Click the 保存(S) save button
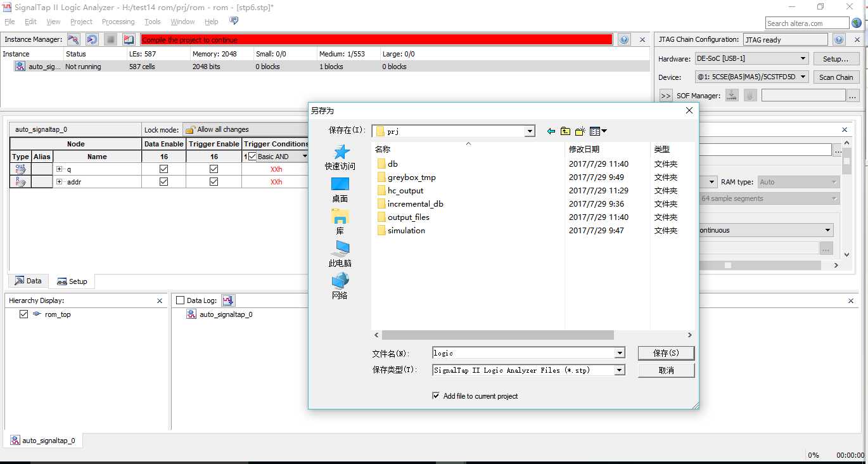Image resolution: width=868 pixels, height=464 pixels. click(667, 353)
